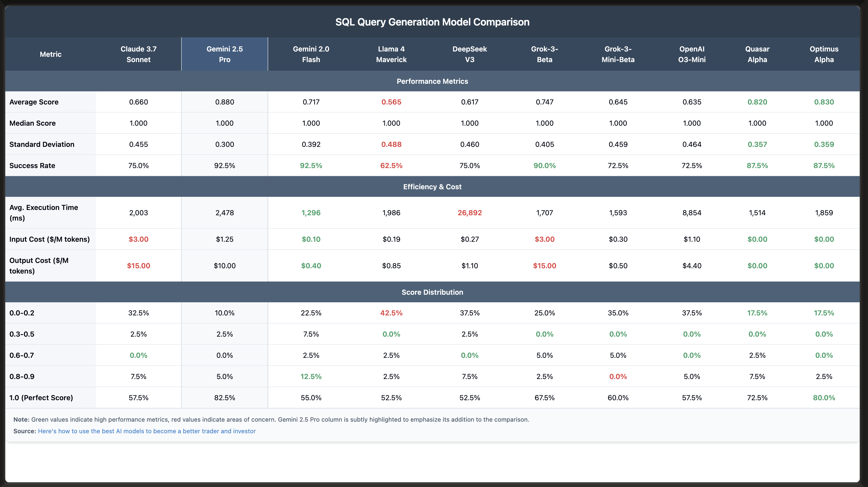
Task: Click Claude 3.7 Sonnet's red $15.00 output cost
Action: point(138,266)
